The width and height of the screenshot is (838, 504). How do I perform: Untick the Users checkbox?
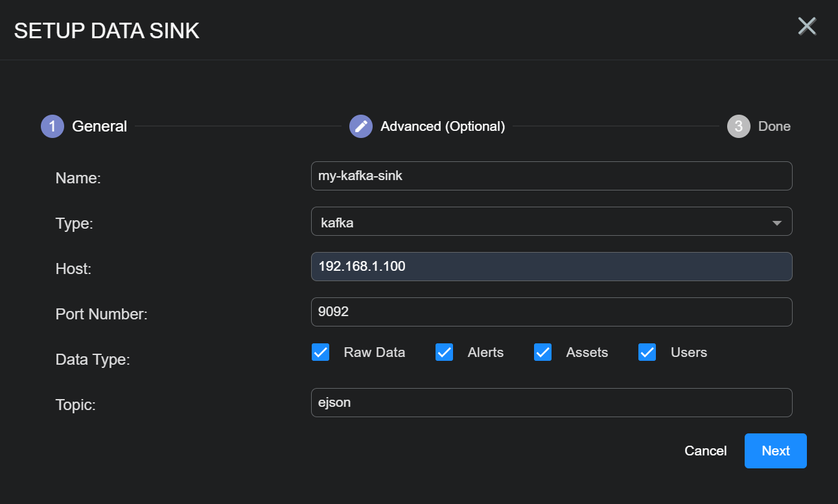click(647, 352)
